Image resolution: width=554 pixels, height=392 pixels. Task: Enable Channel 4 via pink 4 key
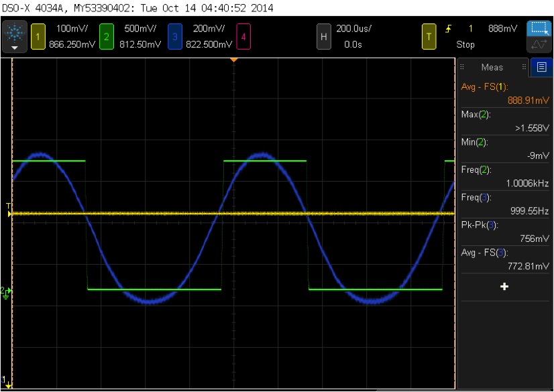pos(243,37)
